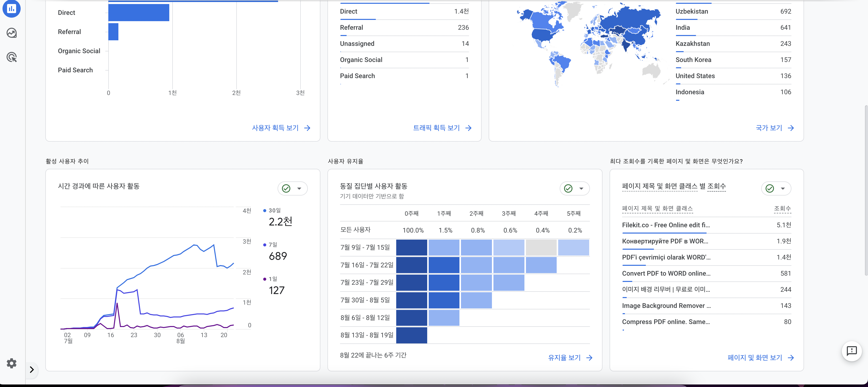Viewport: 868px width, 387px height.
Task: Expand the collapsed navigation chevron
Action: pos(32,369)
